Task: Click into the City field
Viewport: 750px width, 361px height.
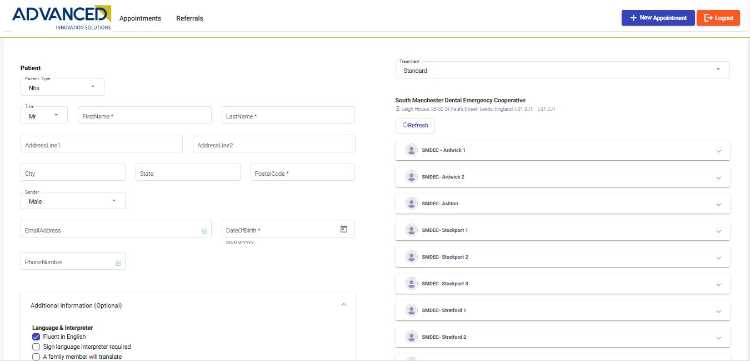Action: (73, 173)
